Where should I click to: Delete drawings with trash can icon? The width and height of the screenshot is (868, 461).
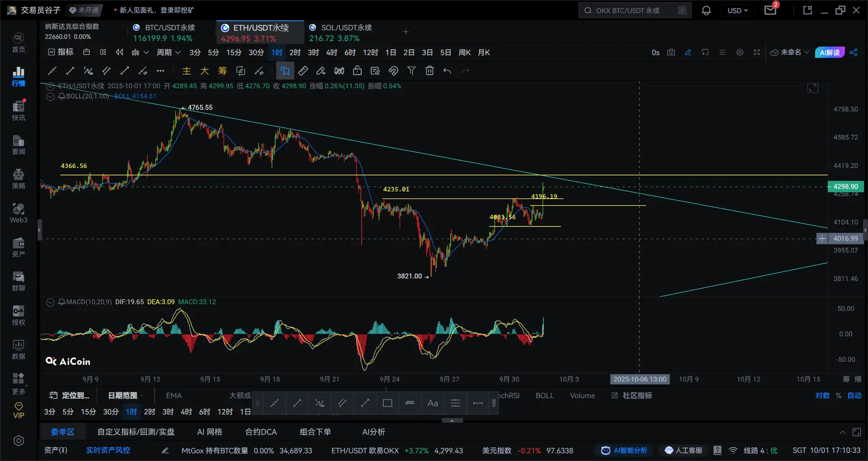pos(429,71)
